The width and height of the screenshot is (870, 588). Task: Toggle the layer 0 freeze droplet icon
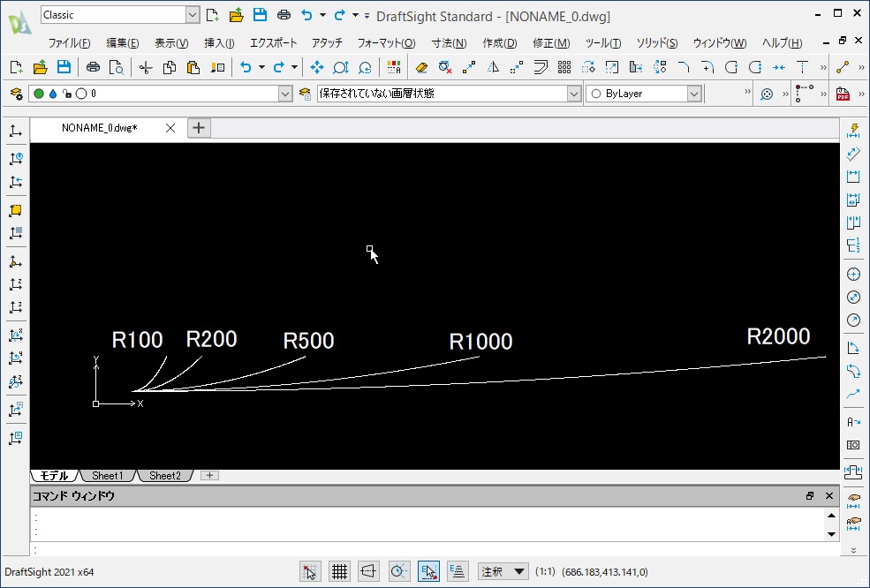[x=53, y=94]
